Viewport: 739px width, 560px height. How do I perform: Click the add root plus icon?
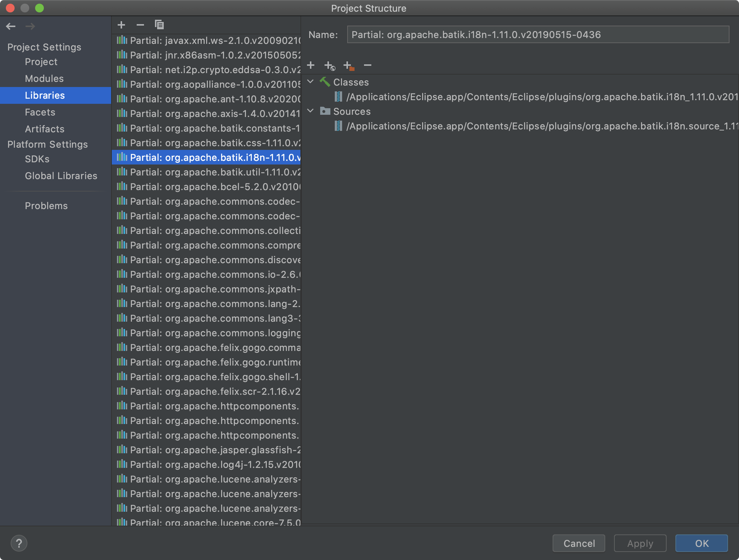(x=311, y=65)
